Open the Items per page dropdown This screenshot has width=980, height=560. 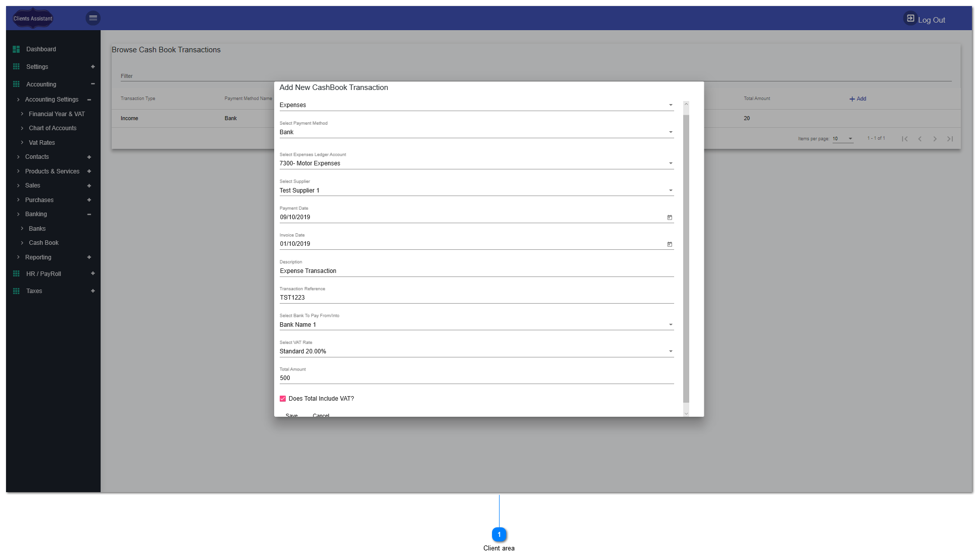[x=843, y=139]
